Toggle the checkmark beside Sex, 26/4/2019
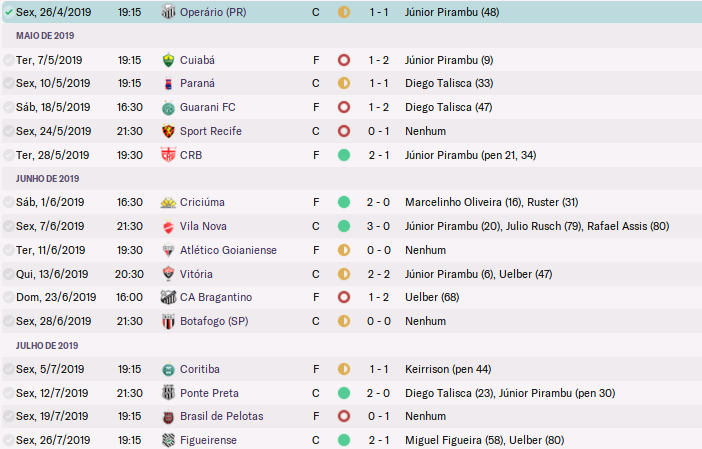 pyautogui.click(x=8, y=12)
